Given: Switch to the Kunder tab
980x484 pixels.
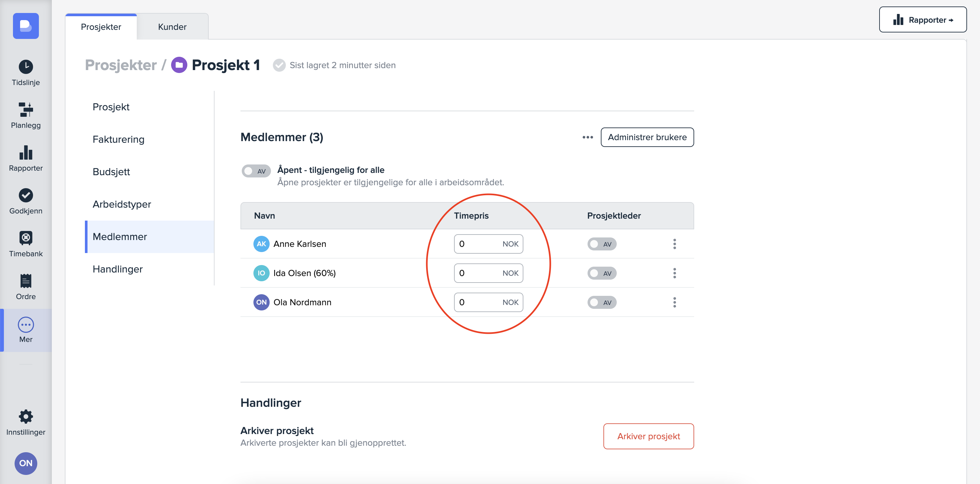Looking at the screenshot, I should [x=172, y=27].
